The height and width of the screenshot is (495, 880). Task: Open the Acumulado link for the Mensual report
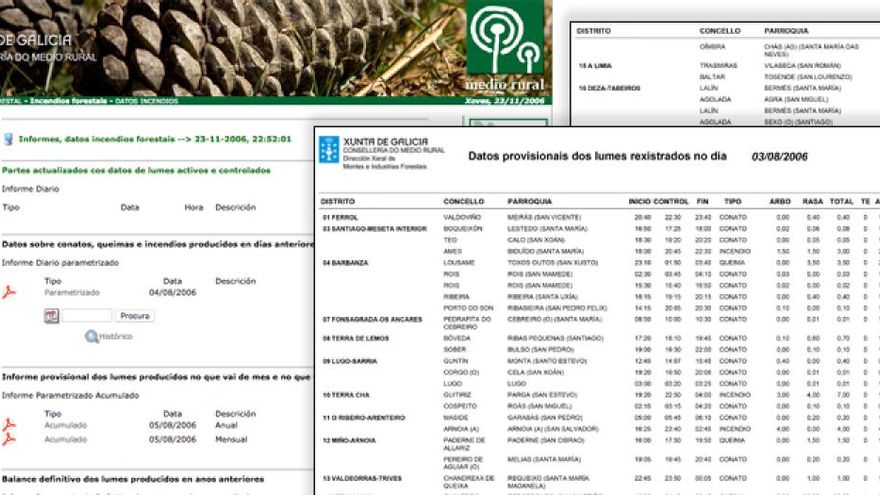tap(65, 439)
